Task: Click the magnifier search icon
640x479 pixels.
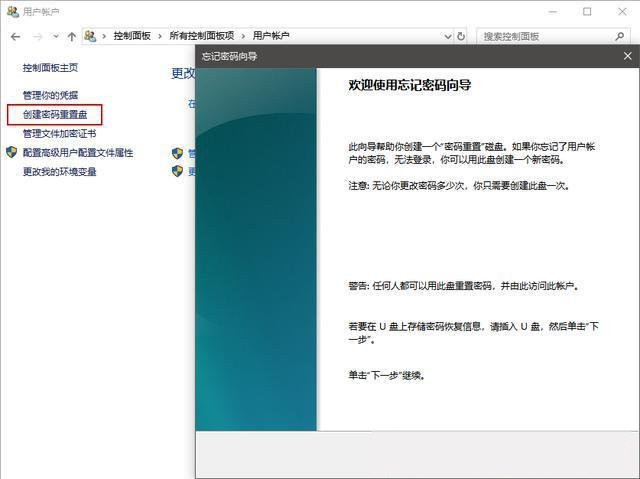Action: tap(620, 36)
